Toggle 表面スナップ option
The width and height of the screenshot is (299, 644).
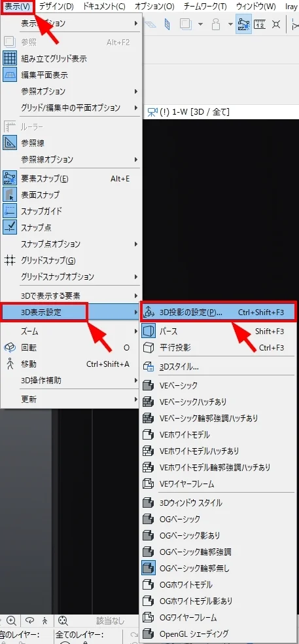[71, 195]
